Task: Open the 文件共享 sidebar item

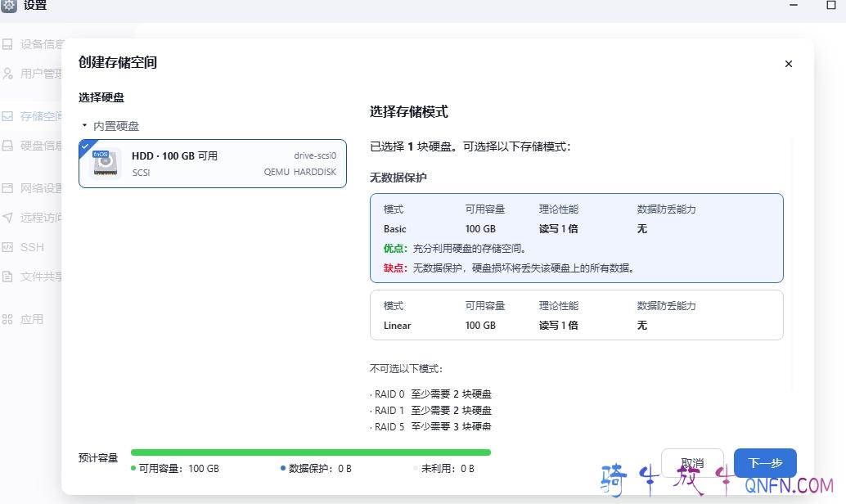Action: 41,277
